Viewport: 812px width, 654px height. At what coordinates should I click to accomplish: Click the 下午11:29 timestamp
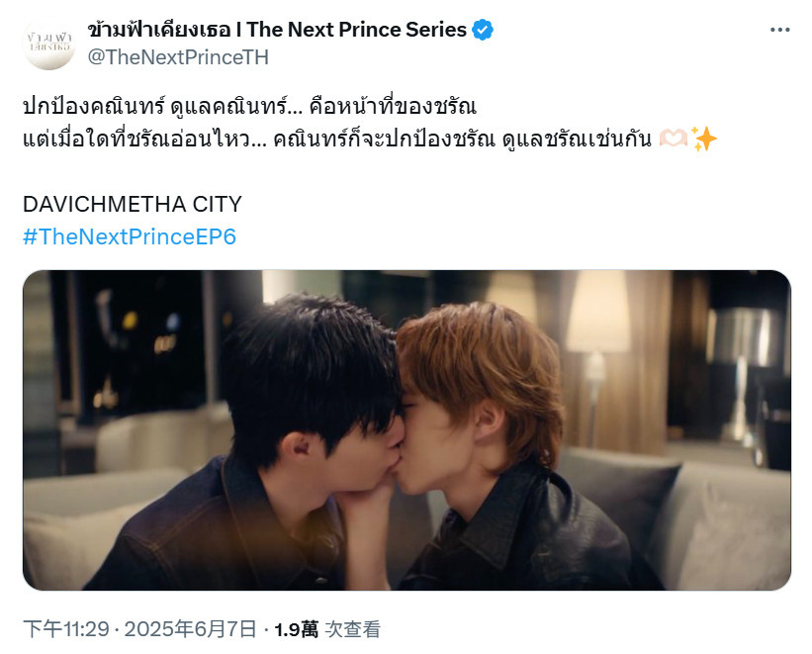point(66,629)
